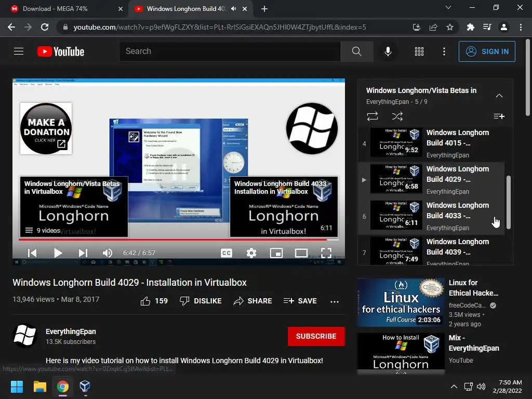The height and width of the screenshot is (399, 532).
Task: Start voice search with microphone icon
Action: coord(388,51)
